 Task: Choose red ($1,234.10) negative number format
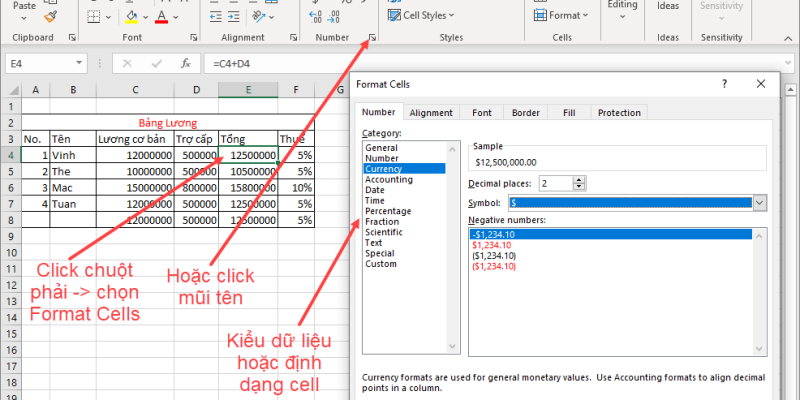pos(497,266)
